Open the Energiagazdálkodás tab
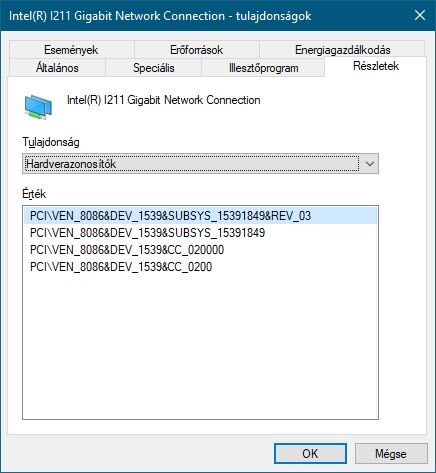This screenshot has height=473, width=436. click(x=342, y=50)
